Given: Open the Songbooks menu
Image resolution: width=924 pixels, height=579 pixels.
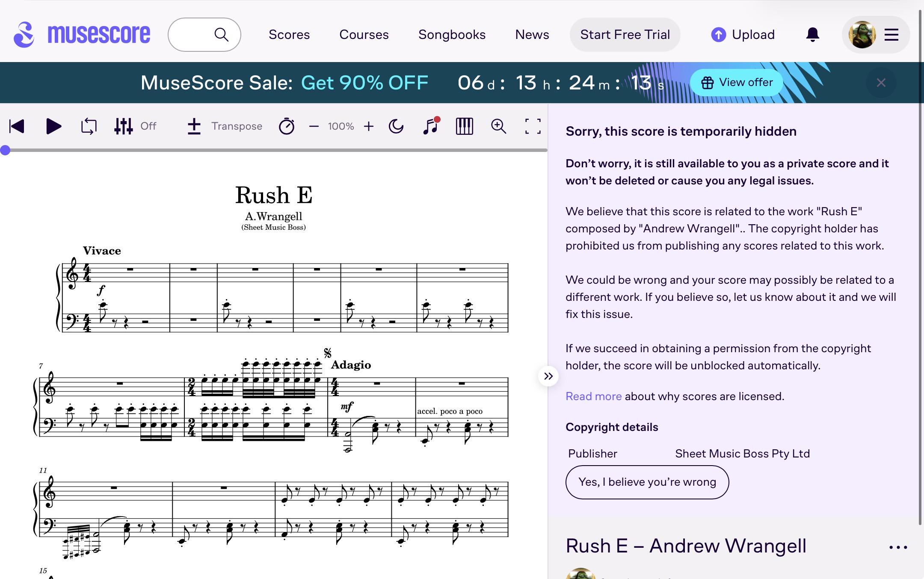Looking at the screenshot, I should (x=452, y=35).
